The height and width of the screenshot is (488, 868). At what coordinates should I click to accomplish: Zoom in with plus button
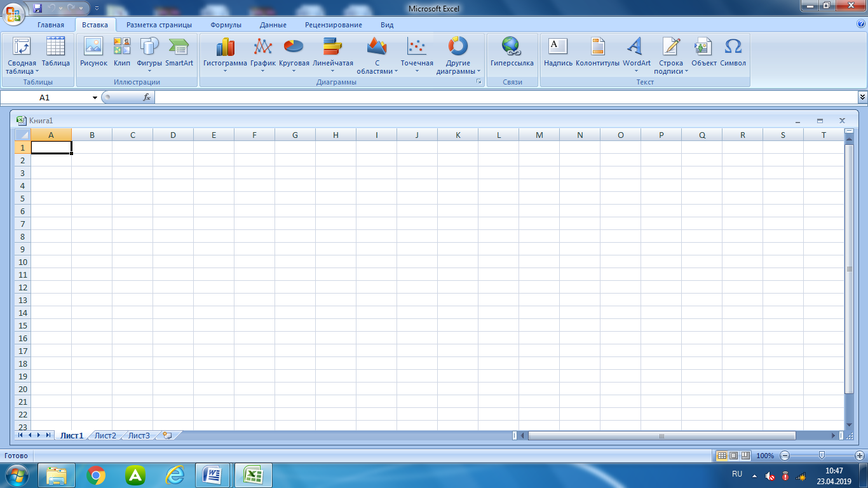pyautogui.click(x=860, y=456)
